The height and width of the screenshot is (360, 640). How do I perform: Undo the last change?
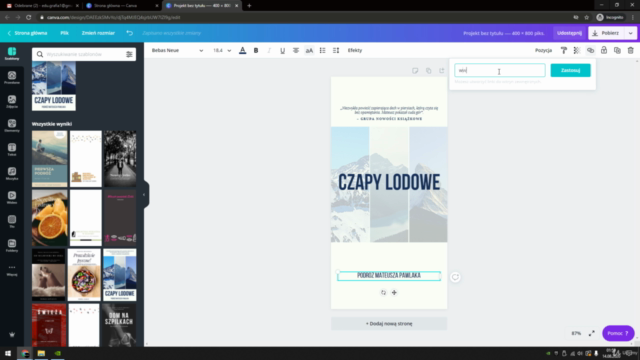129,33
